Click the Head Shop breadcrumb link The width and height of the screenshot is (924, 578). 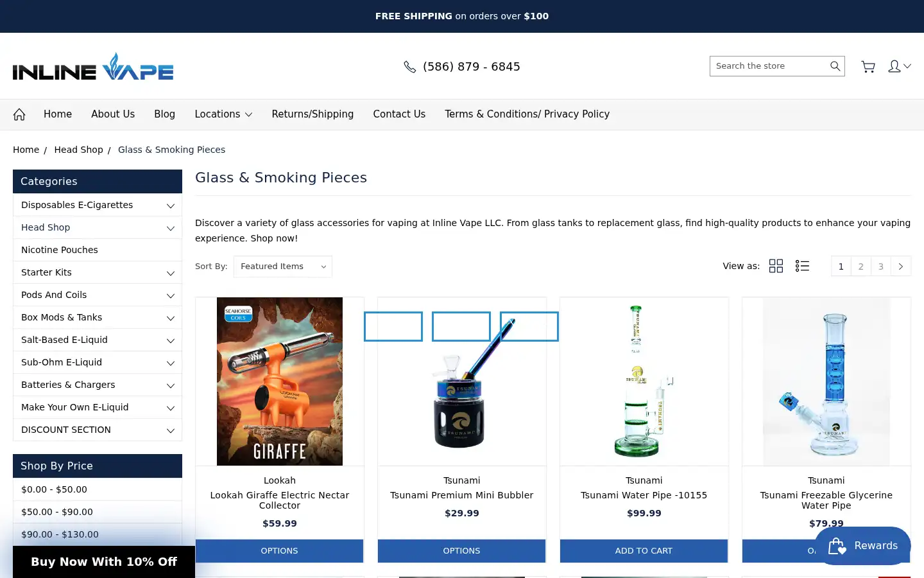pos(78,150)
